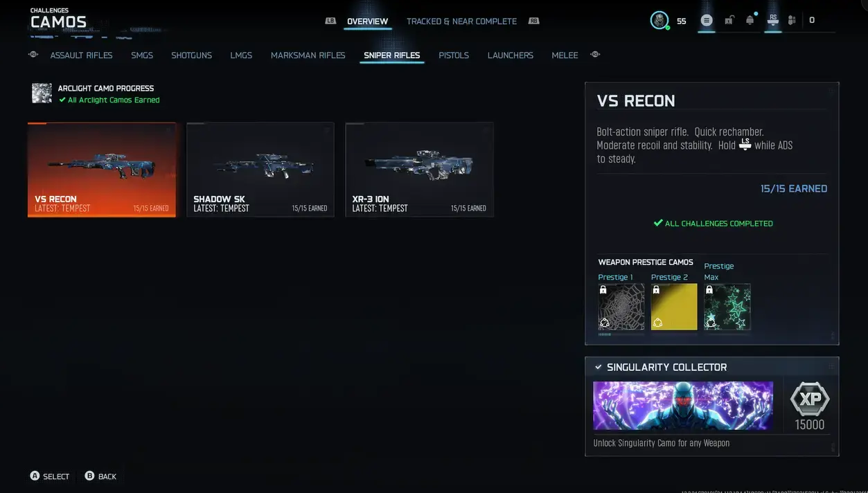Open the SMGs category
The image size is (868, 493).
point(142,55)
